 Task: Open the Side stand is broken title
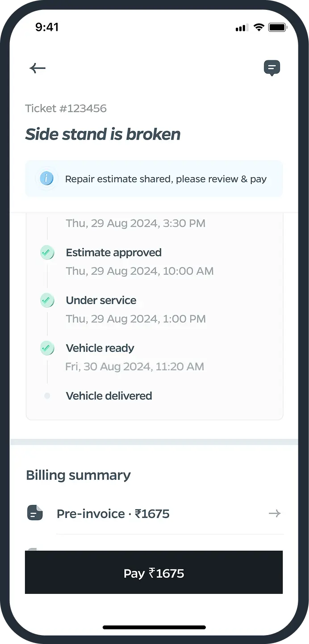point(103,134)
